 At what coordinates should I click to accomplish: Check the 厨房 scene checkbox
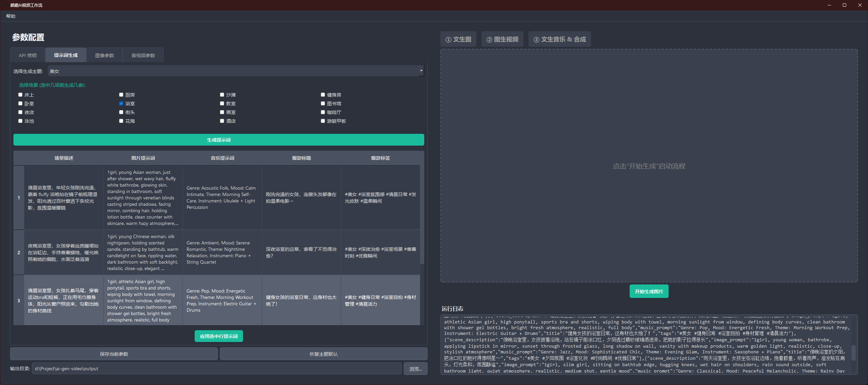[121, 95]
